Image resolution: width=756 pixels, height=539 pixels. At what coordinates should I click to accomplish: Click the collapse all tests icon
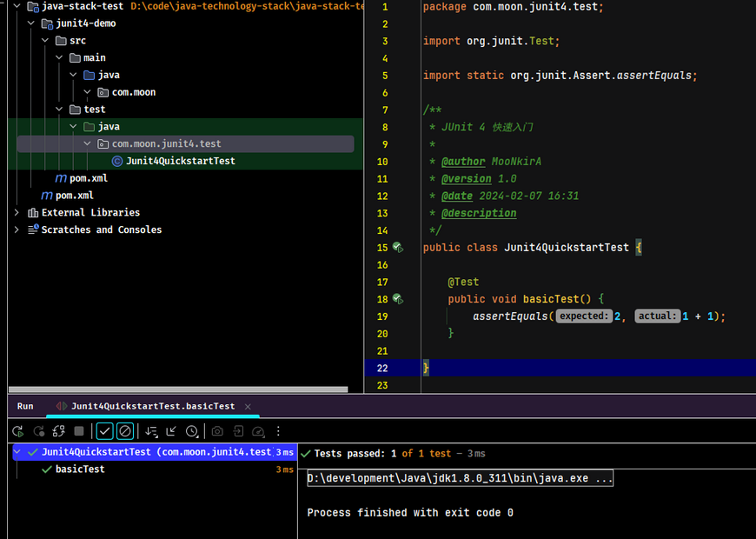(171, 431)
